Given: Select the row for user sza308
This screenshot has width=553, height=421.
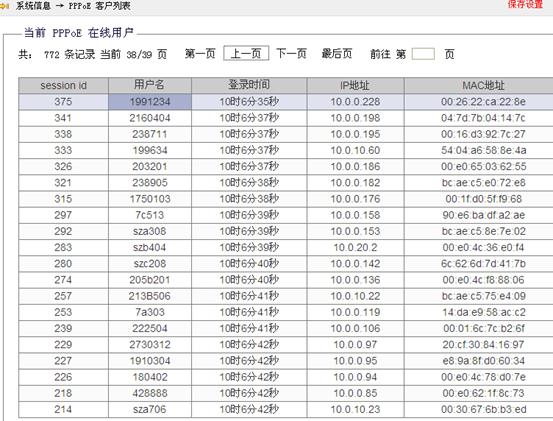Looking at the screenshot, I should coord(286,231).
